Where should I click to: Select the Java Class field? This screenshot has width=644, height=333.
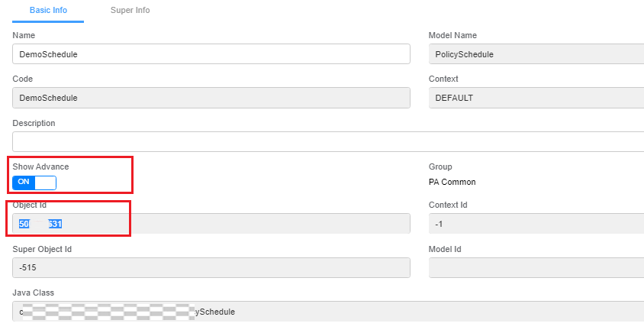328,312
